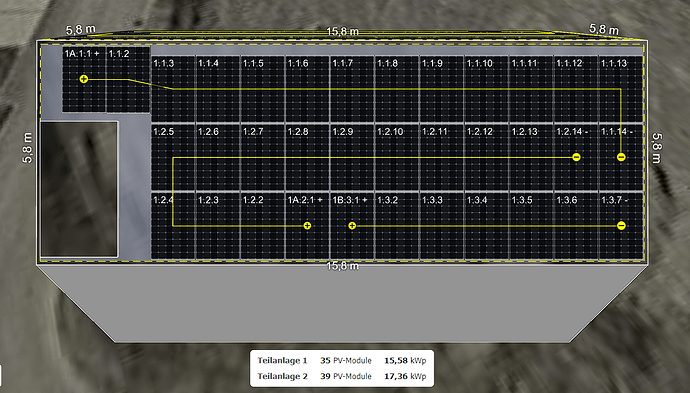Select PV module labeled 1:2.3

pyautogui.click(x=218, y=226)
